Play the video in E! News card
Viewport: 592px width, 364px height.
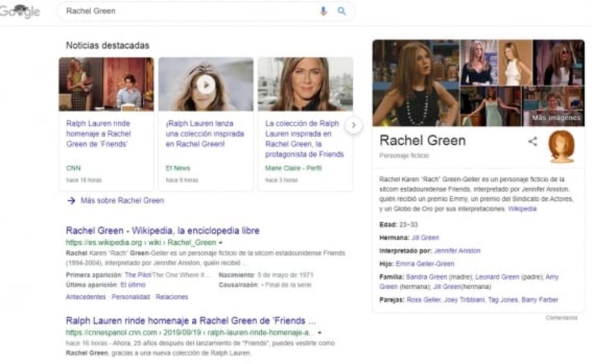[x=205, y=85]
